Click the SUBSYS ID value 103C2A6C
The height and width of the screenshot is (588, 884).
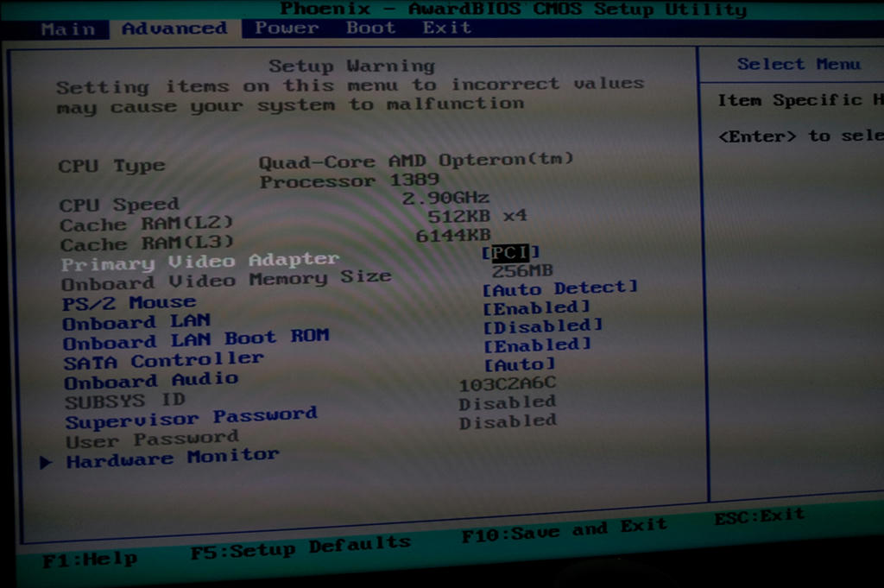click(508, 384)
